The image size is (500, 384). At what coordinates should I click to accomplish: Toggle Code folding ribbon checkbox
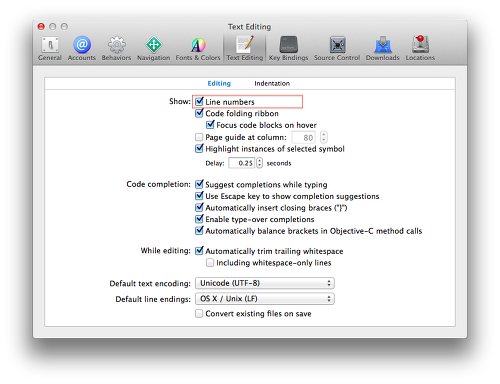pos(199,113)
